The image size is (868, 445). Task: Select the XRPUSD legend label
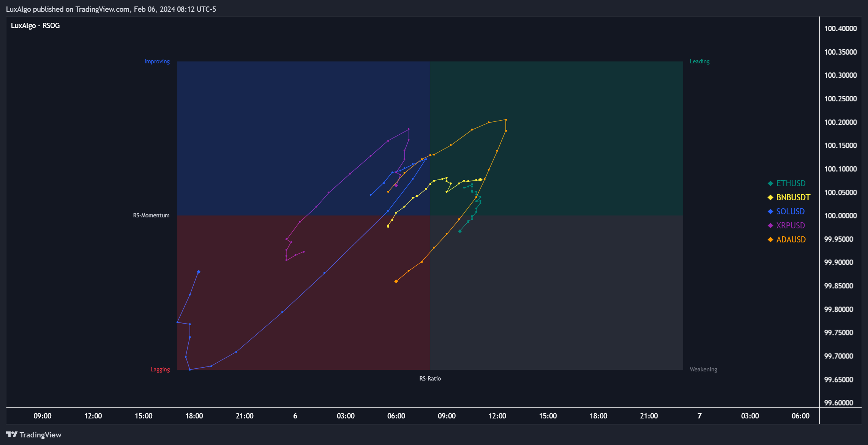pyautogui.click(x=791, y=226)
